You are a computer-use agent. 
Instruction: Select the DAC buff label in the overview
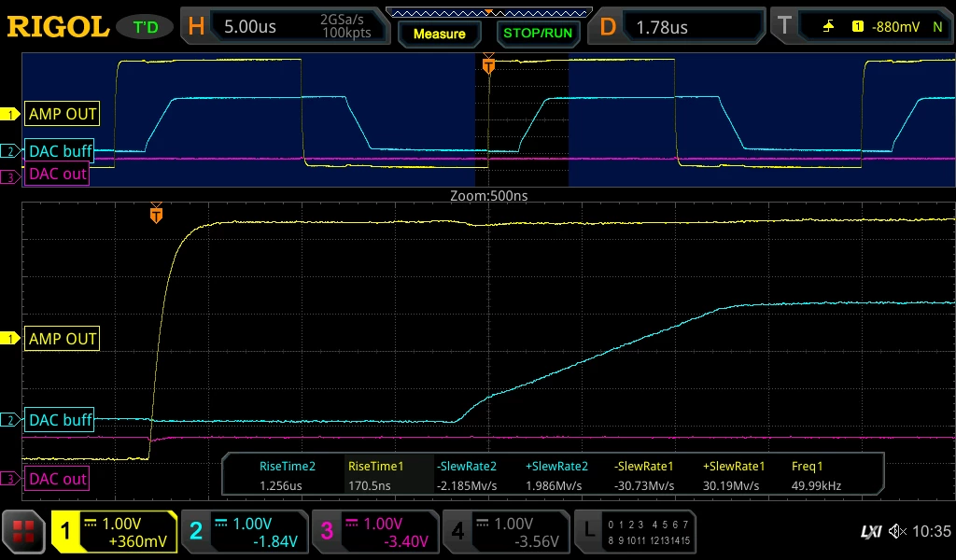tap(59, 150)
